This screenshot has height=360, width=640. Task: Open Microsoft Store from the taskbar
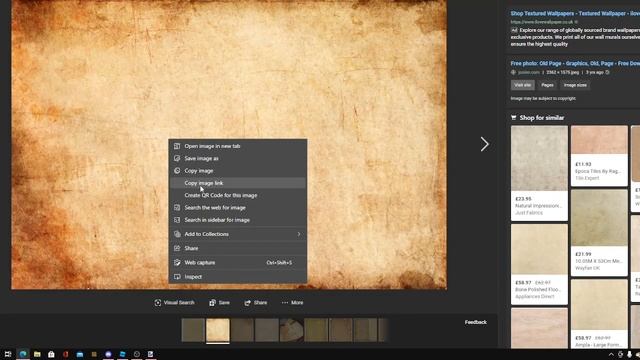pyautogui.click(x=51, y=354)
